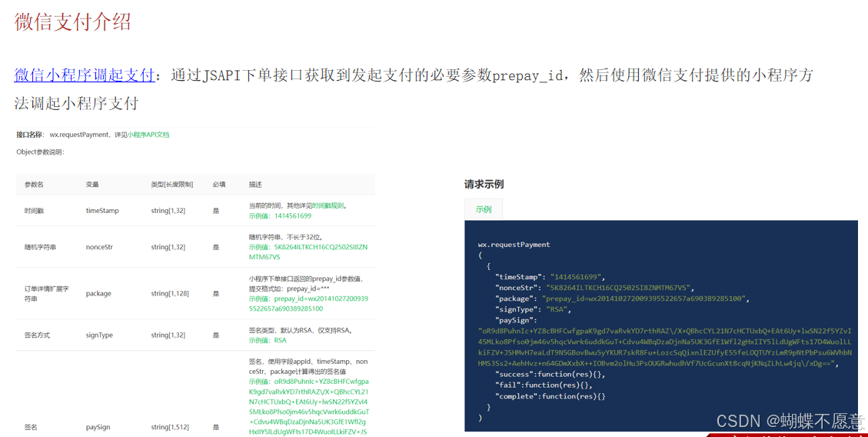Click the 随机字符串，不长于32位 description
Viewport: 868px width, 437px height.
click(x=286, y=237)
